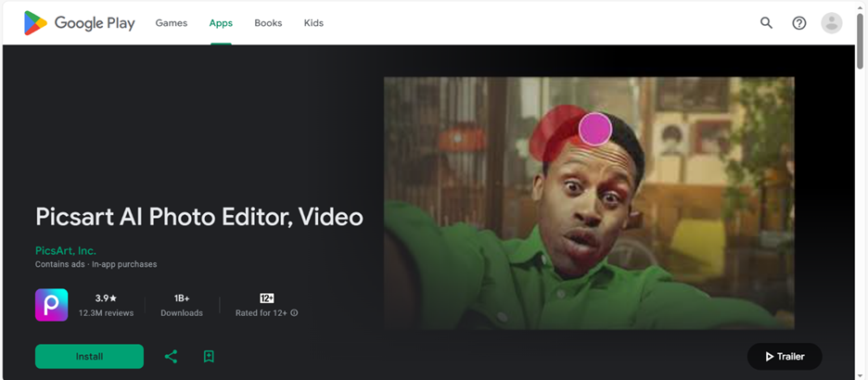Add Picsart to wishlist via bookmark icon

(x=209, y=356)
